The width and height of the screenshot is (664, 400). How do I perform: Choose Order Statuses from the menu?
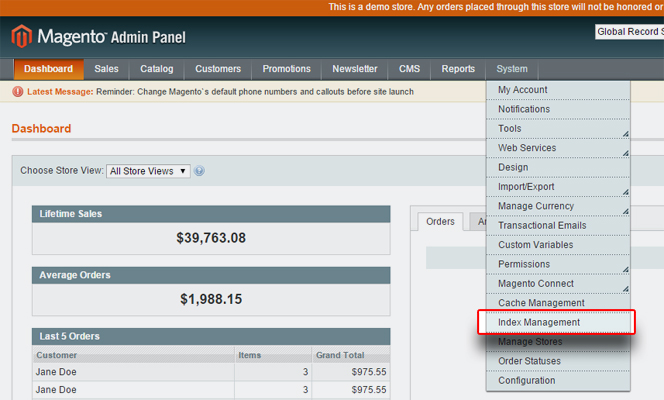pyautogui.click(x=529, y=361)
